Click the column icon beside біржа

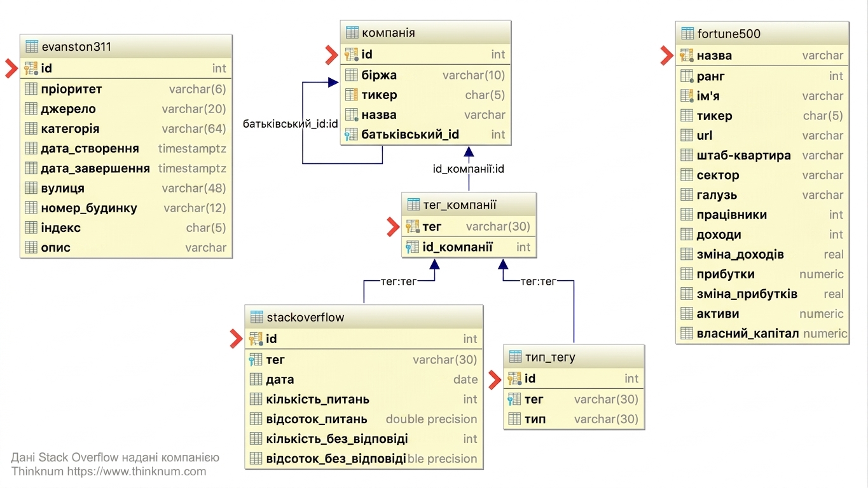[352, 75]
